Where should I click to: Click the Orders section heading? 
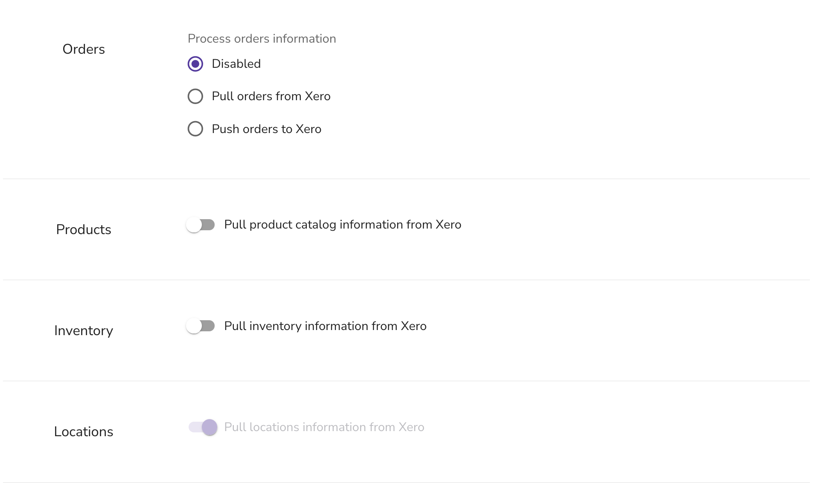pyautogui.click(x=84, y=49)
